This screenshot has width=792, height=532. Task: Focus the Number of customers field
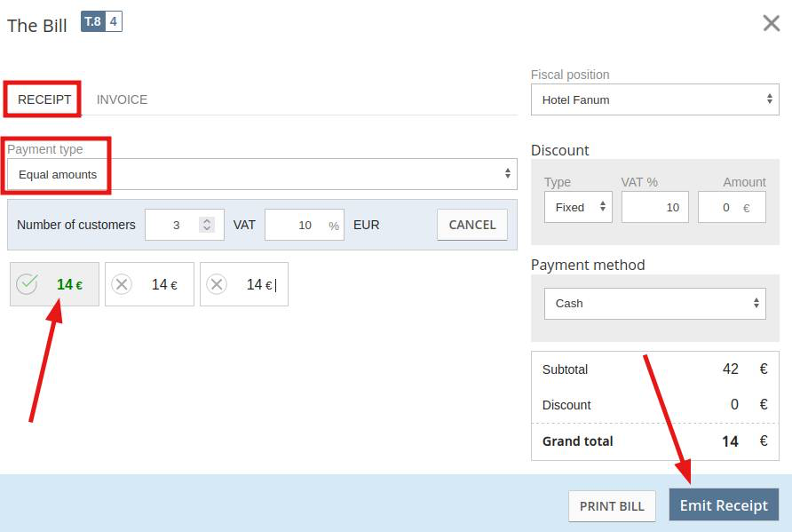coord(185,225)
